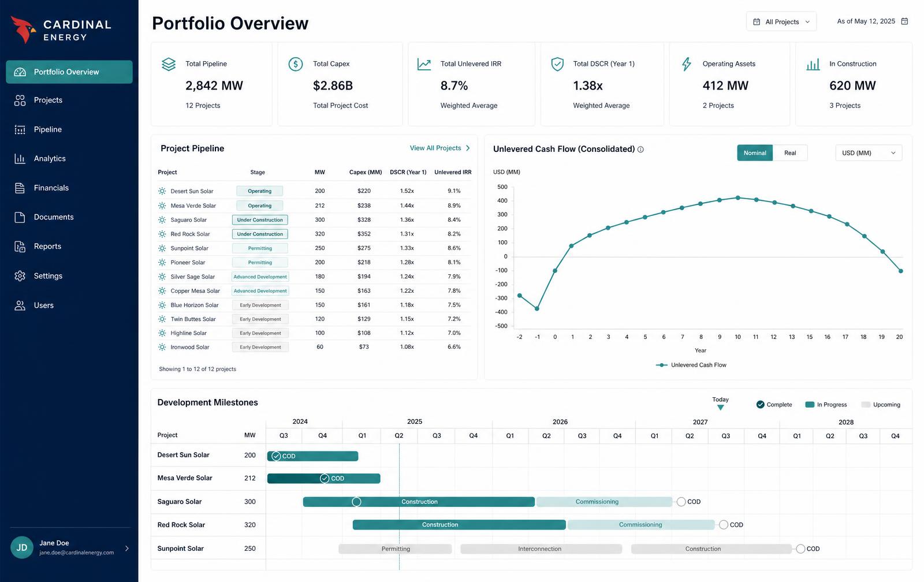The image size is (924, 582).
Task: Click the In Construction bar chart icon
Action: 813,64
